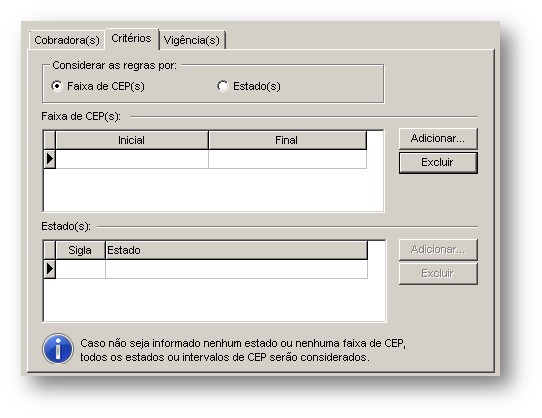The height and width of the screenshot is (418, 542).
Task: Click the empty Sigla cell
Action: coord(80,269)
